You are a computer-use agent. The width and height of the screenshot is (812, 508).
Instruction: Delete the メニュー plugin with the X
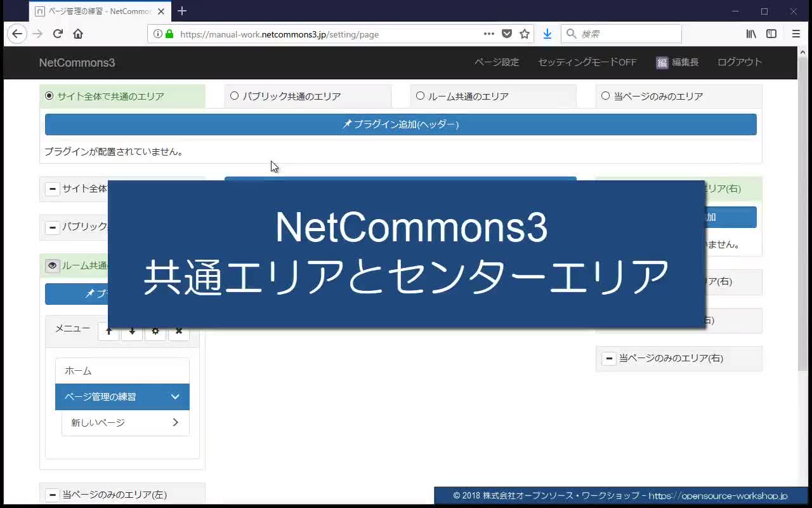point(179,331)
